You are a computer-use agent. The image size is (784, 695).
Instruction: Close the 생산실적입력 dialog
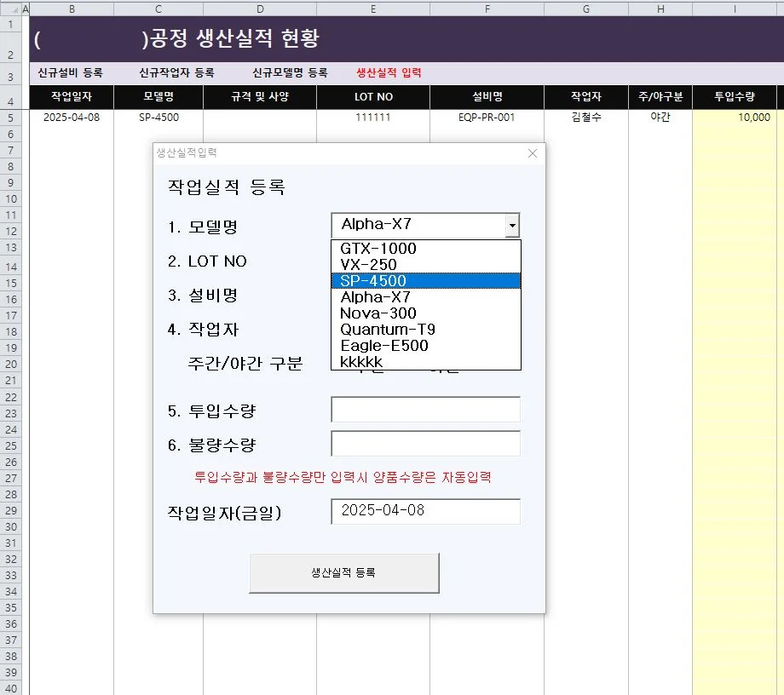click(532, 153)
